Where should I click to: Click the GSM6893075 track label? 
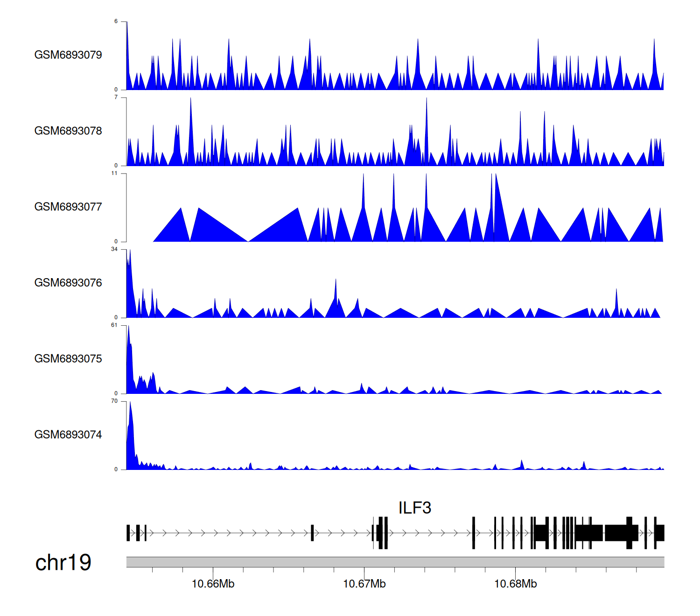tap(68, 359)
